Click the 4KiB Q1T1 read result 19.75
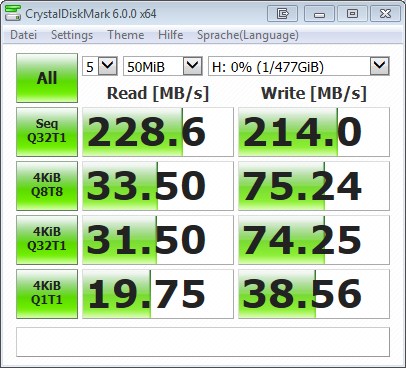 coord(158,294)
